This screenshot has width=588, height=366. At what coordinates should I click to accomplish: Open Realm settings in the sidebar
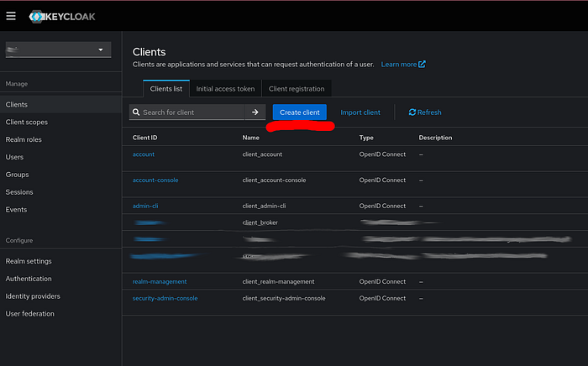pyautogui.click(x=60, y=261)
